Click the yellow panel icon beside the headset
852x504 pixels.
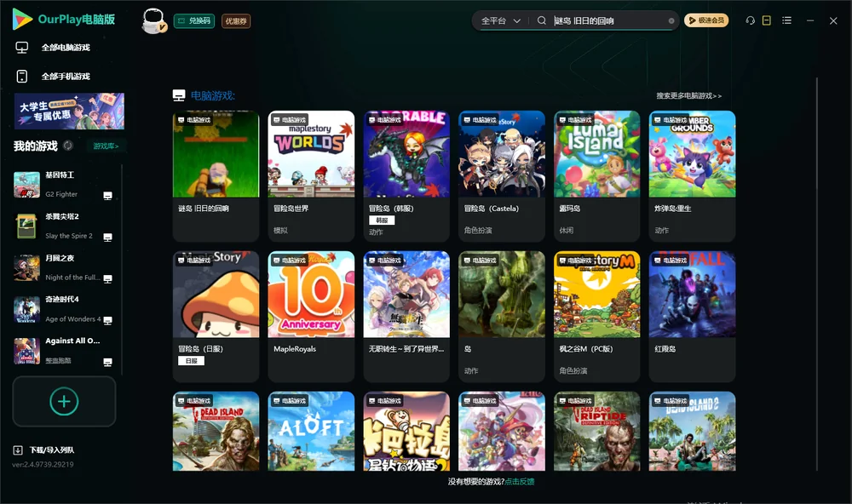(x=766, y=20)
